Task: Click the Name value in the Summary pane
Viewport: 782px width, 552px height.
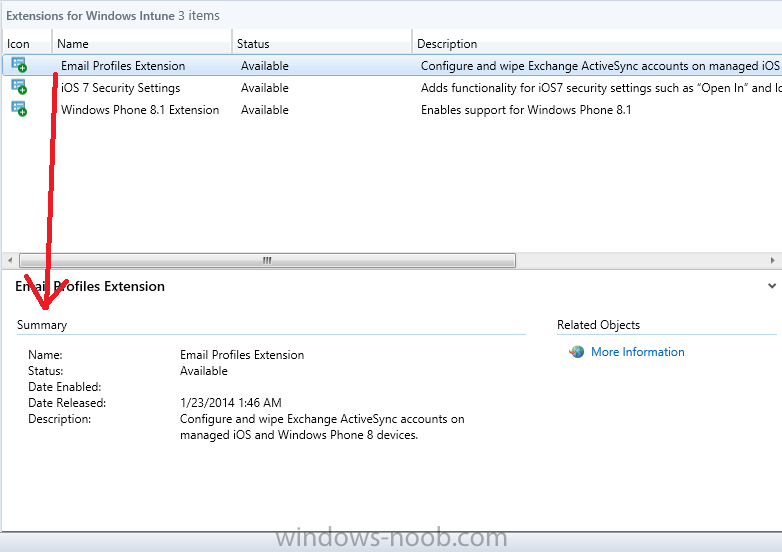Action: pos(242,355)
